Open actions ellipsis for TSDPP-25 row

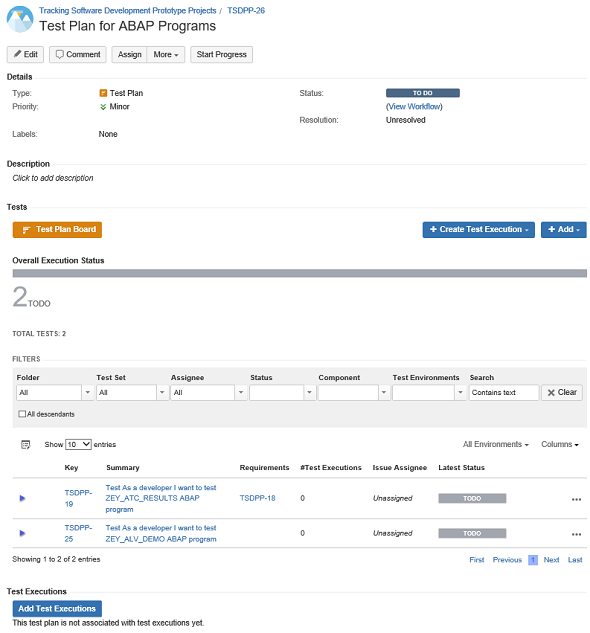[576, 534]
